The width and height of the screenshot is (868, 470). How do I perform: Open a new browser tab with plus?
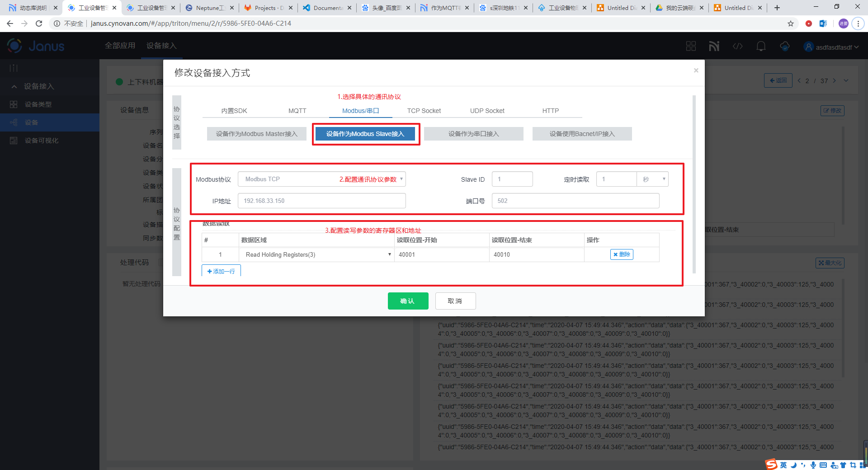coord(777,8)
